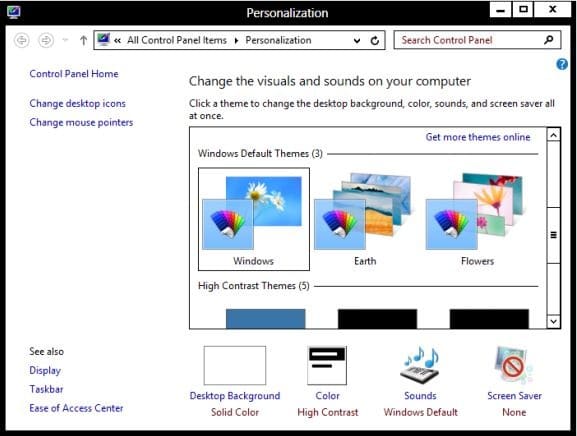Select the Flowers theme
Image resolution: width=577 pixels, height=436 pixels.
click(x=477, y=219)
